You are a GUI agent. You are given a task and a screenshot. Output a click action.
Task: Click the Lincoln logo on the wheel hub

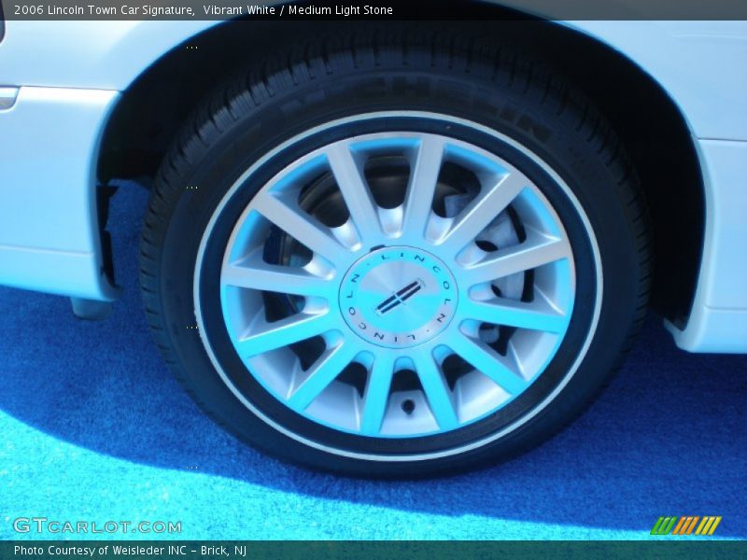tap(399, 297)
